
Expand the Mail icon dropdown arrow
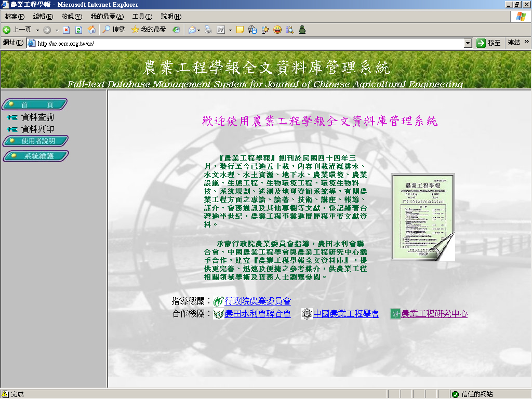pyautogui.click(x=199, y=30)
